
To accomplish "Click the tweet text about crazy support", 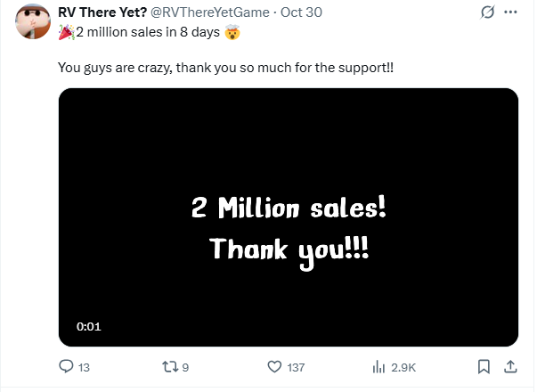I will [226, 67].
